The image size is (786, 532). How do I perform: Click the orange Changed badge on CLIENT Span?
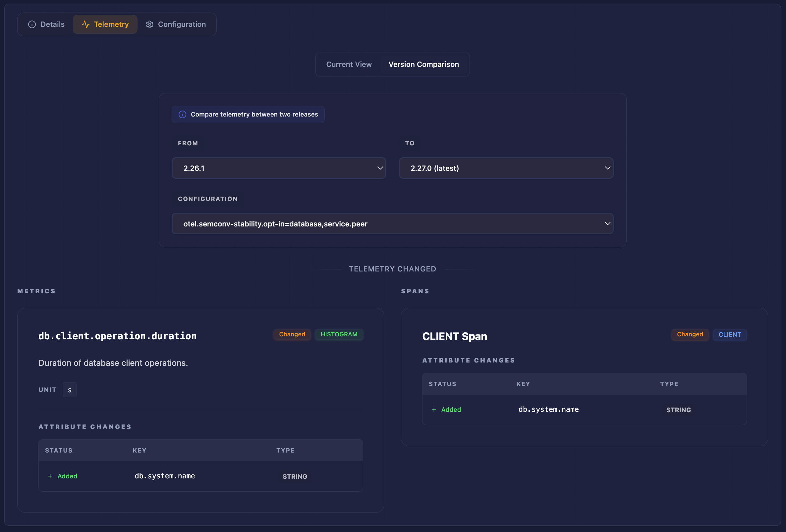[690, 334]
